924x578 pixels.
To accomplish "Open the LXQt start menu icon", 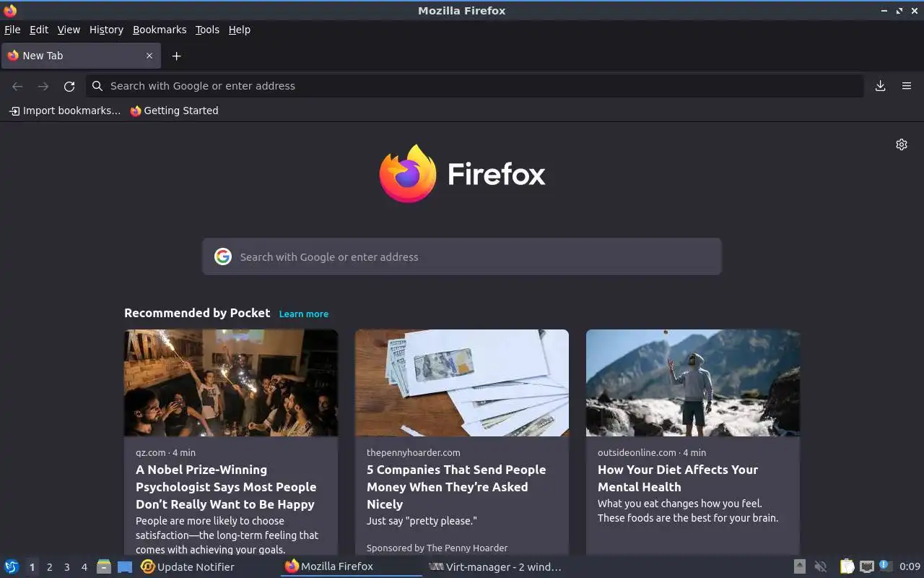I will [12, 566].
